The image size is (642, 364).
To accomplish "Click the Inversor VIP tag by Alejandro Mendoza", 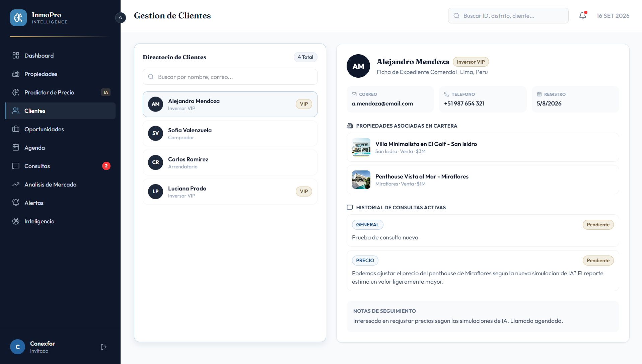I will coord(471,62).
